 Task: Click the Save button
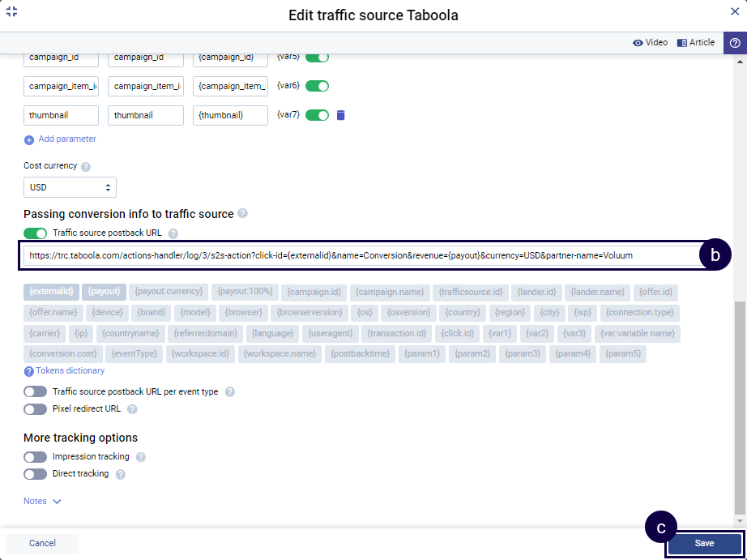pos(704,543)
